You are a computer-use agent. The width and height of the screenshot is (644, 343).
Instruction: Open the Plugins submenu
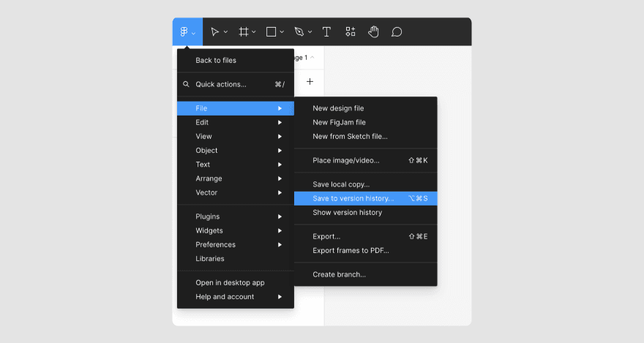coord(236,216)
